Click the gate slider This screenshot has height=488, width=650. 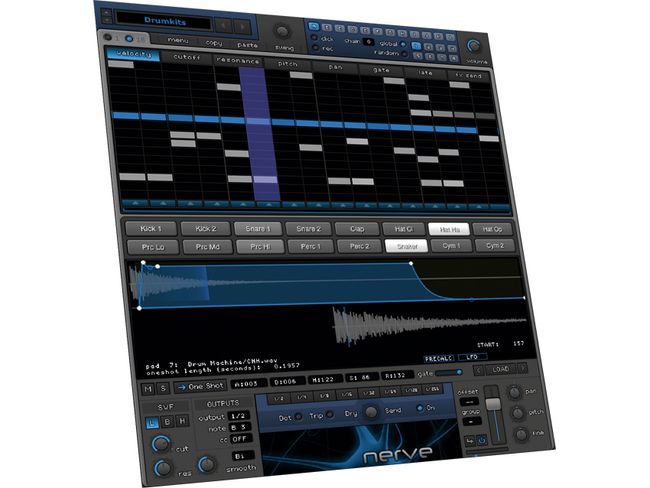tap(449, 373)
